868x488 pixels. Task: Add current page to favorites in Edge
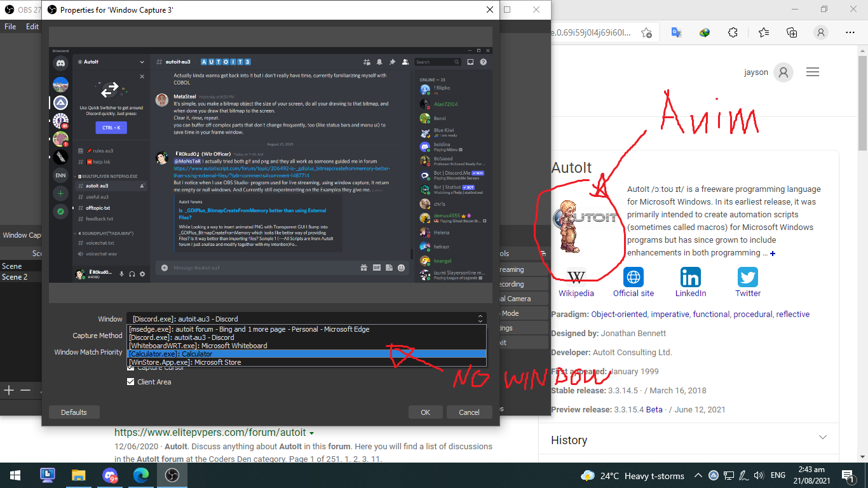point(646,32)
